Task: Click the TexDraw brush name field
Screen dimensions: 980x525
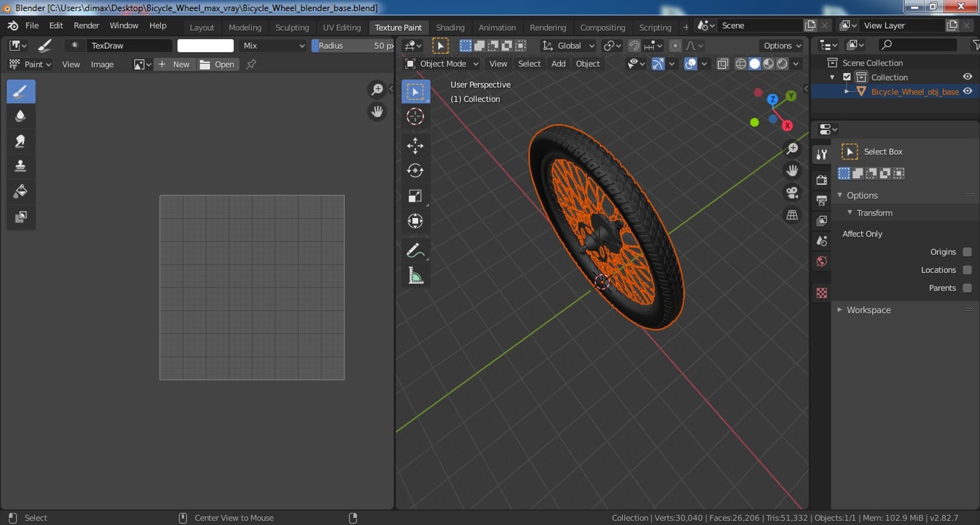Action: pyautogui.click(x=129, y=45)
